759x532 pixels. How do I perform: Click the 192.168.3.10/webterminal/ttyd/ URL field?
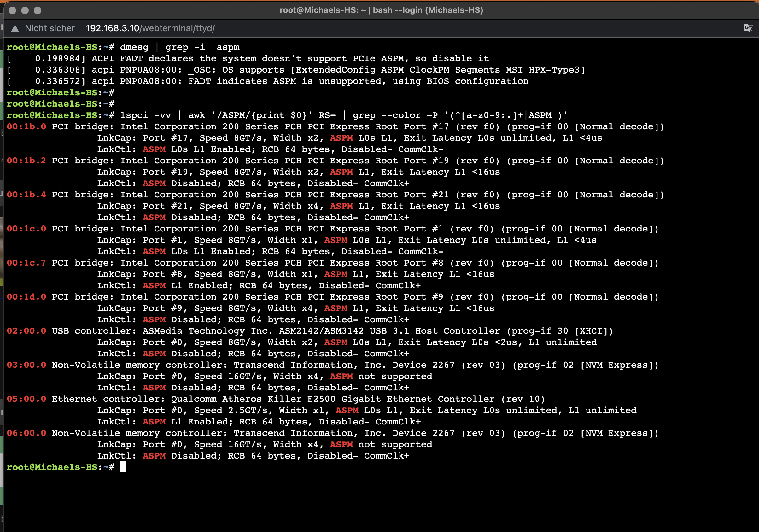click(150, 28)
